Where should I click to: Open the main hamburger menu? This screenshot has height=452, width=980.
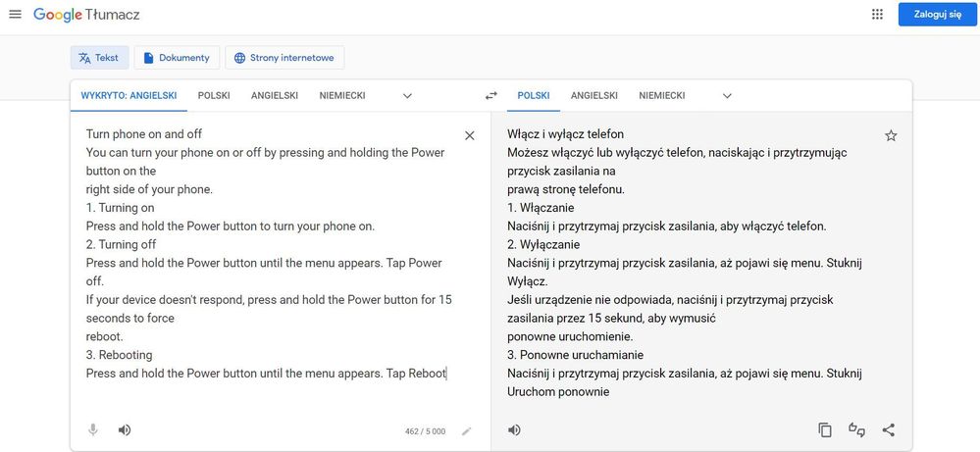[x=15, y=15]
